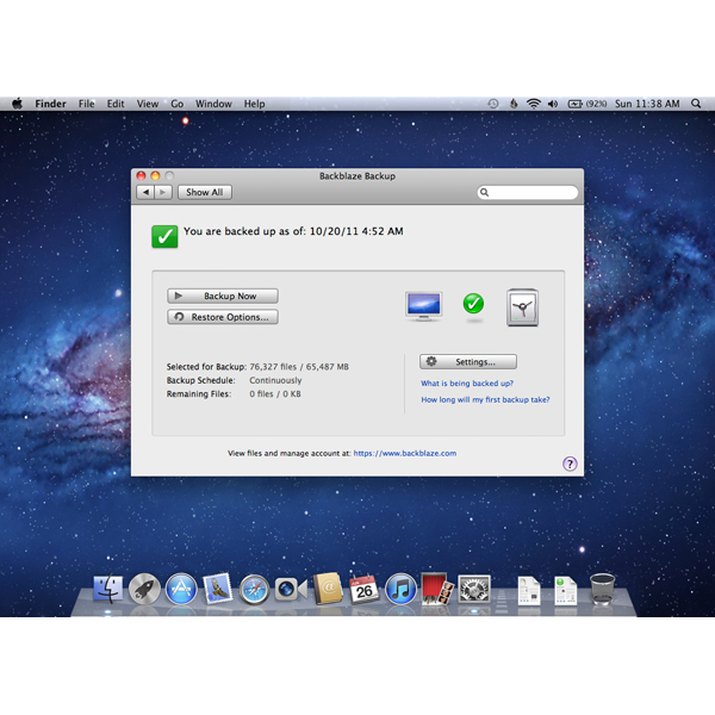Open iCal calendar showing 26
Screen dimensions: 715x715
(363, 589)
